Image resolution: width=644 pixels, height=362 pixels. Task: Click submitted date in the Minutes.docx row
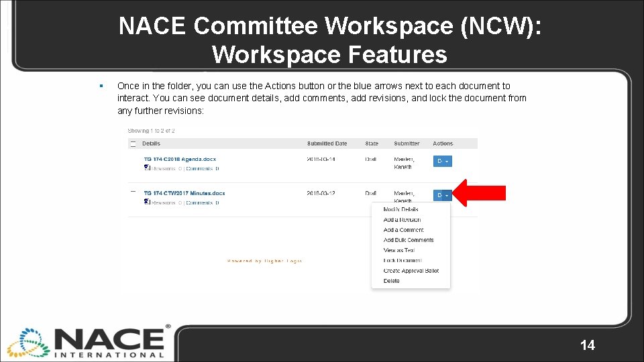pos(321,193)
